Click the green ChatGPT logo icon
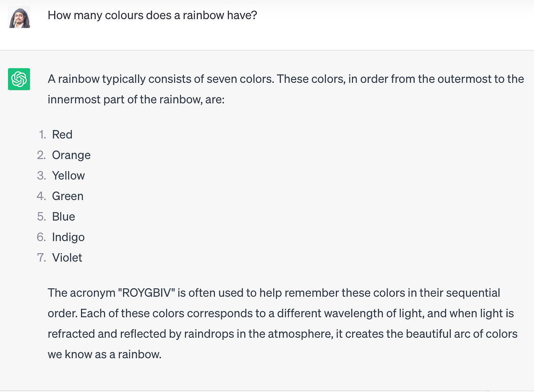 pos(19,79)
